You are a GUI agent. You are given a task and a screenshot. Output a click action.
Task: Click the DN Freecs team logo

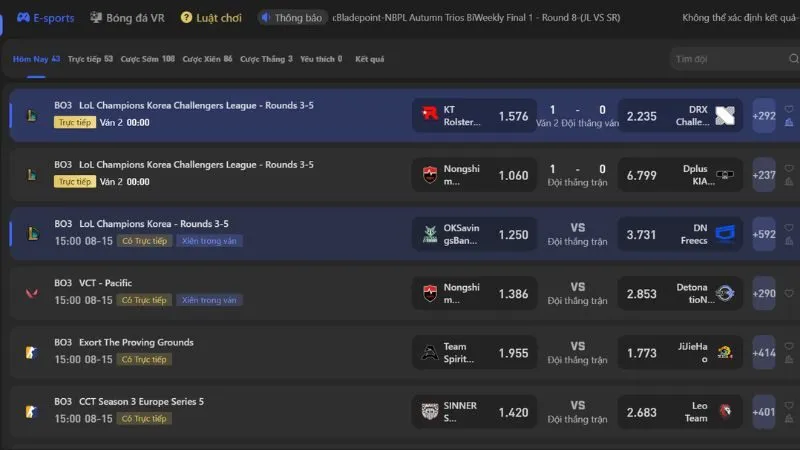[725, 234]
